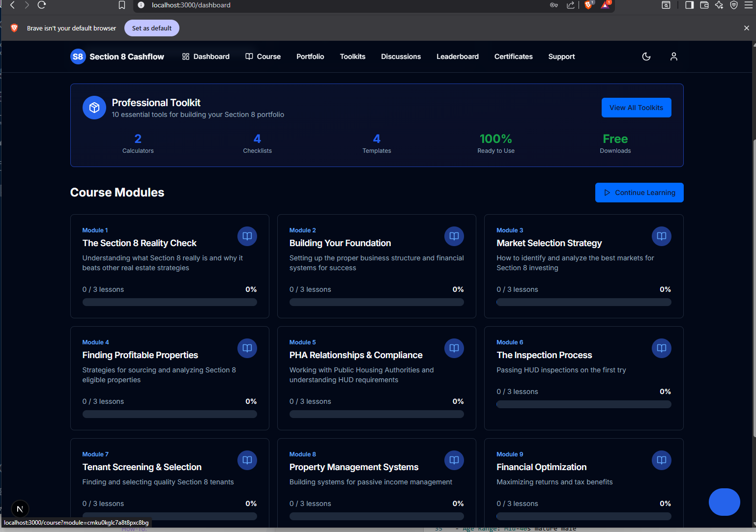The width and height of the screenshot is (756, 532).
Task: Open Module 8 Property Management book icon
Action: coord(454,460)
